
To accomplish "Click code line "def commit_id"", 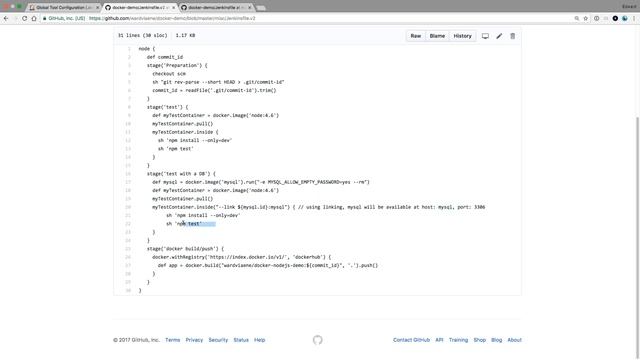I will click(165, 57).
